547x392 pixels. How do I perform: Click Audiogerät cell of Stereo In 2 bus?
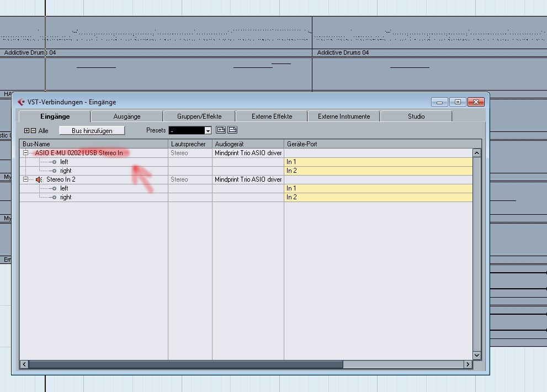[248, 179]
